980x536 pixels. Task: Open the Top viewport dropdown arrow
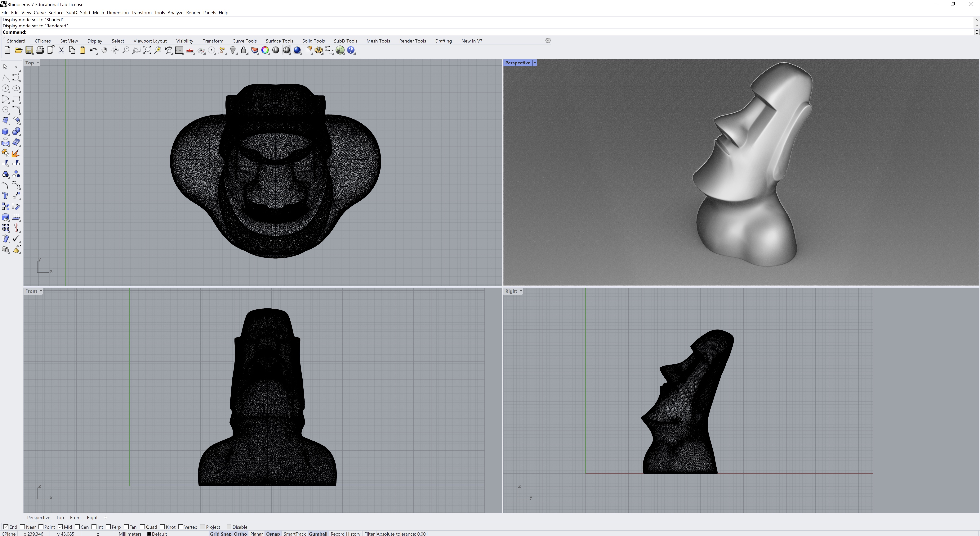tap(38, 63)
